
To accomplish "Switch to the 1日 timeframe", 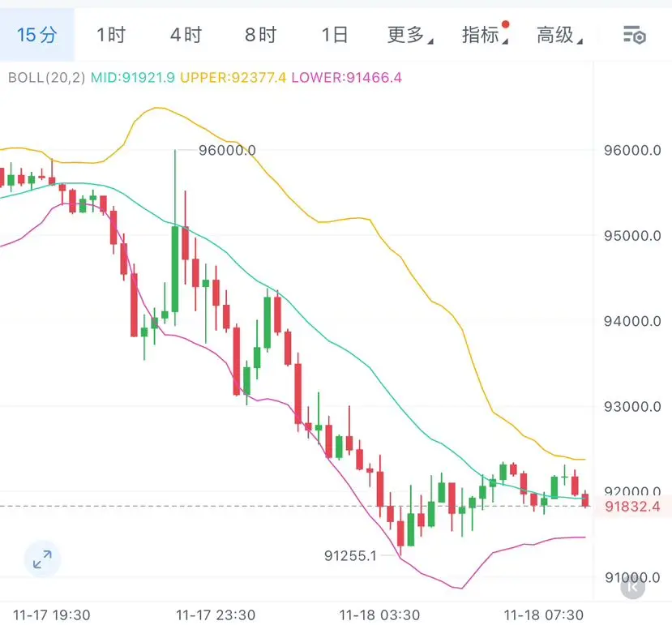I will click(x=335, y=35).
